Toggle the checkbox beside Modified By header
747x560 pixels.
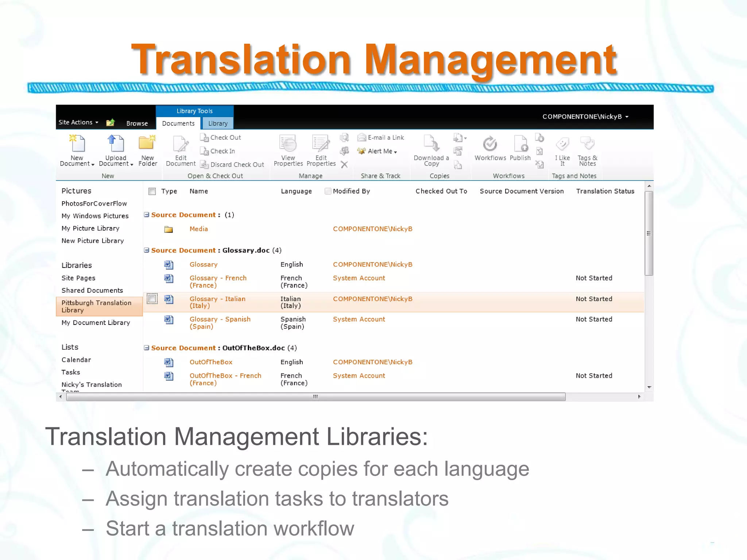pyautogui.click(x=328, y=191)
